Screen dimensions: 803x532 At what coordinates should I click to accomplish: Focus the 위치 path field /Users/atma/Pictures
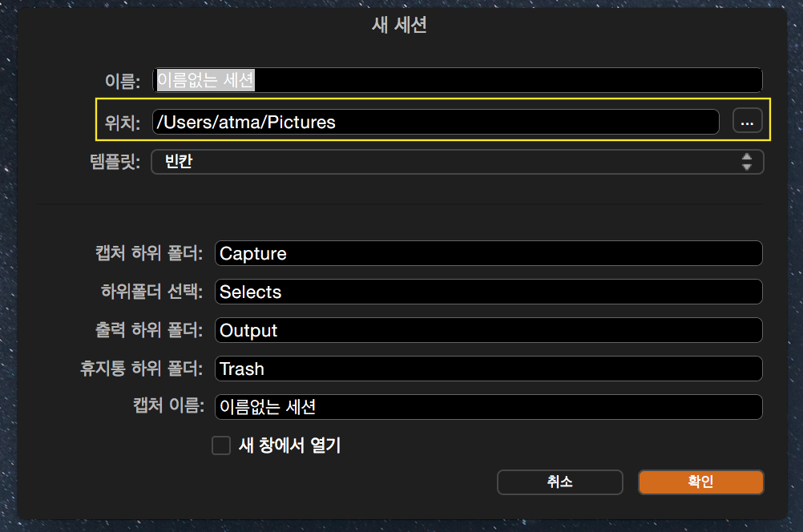[x=436, y=122]
